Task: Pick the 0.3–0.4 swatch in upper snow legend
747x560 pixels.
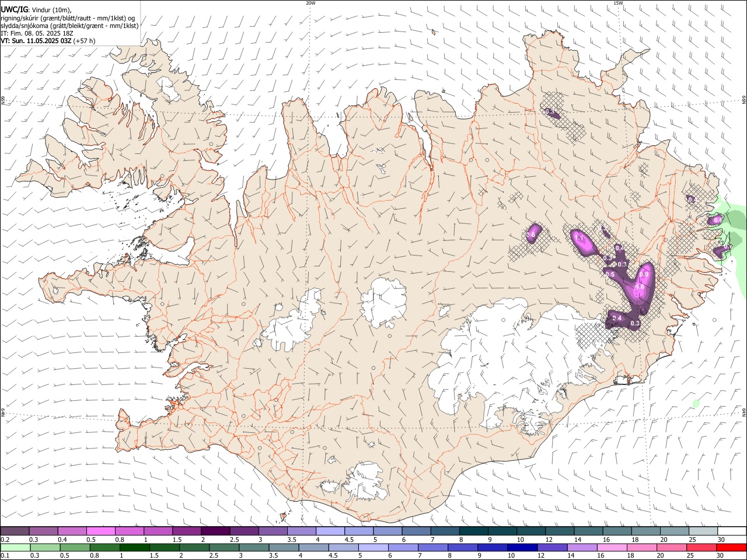Action: (x=44, y=531)
